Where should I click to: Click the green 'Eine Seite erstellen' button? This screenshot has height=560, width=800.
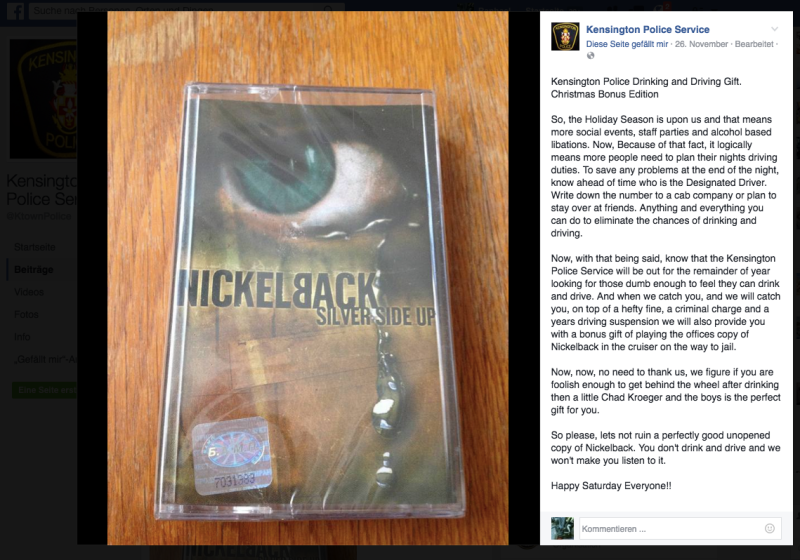pos(45,390)
